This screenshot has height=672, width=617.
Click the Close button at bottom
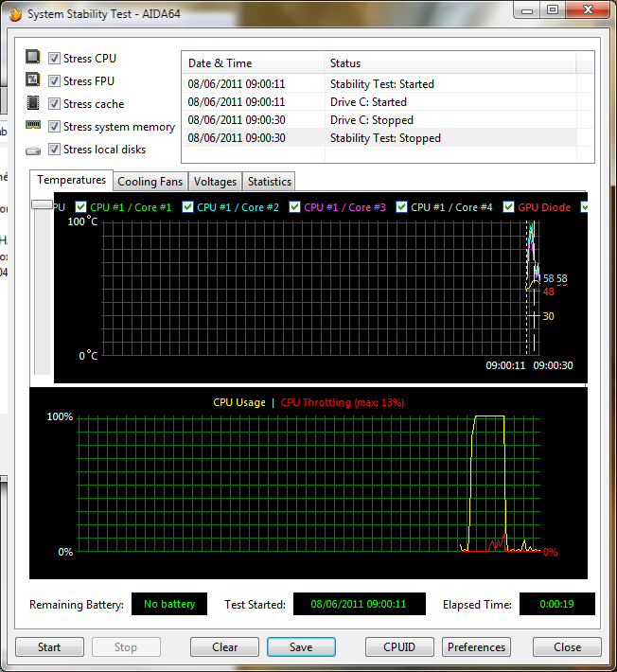tap(567, 646)
